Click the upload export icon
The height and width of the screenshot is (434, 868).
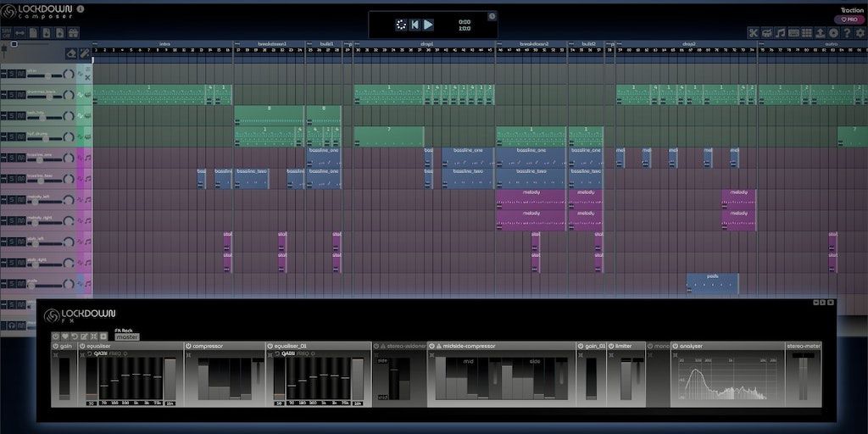coord(821,33)
